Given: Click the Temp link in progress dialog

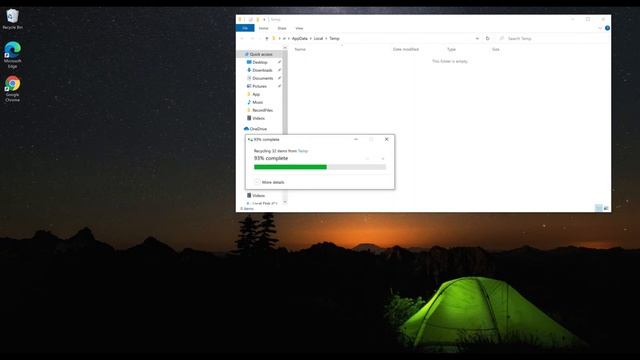Looking at the screenshot, I should point(303,151).
